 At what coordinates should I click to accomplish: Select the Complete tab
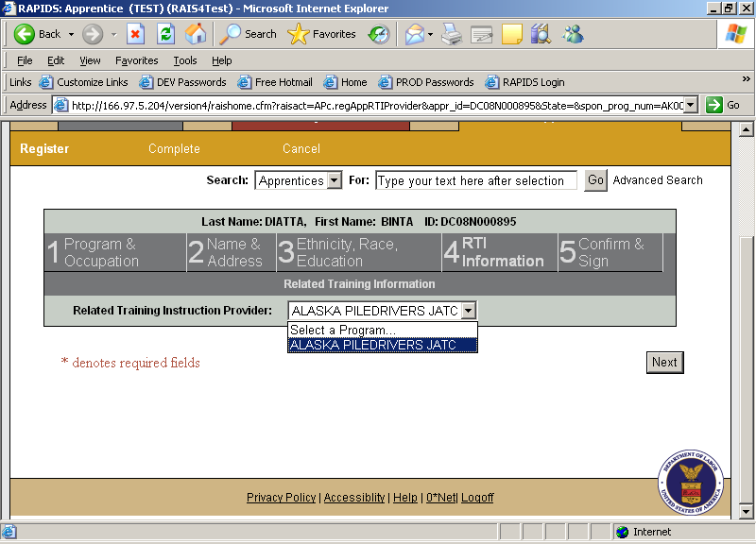(x=174, y=148)
